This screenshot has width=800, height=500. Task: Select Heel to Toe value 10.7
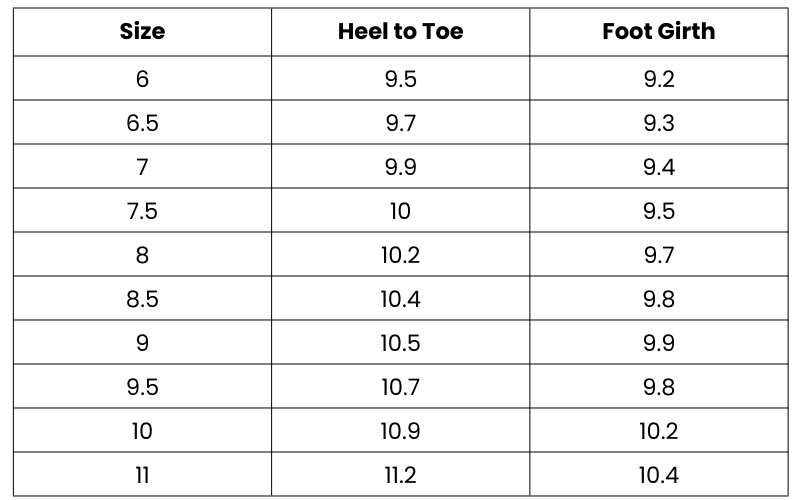click(x=400, y=387)
